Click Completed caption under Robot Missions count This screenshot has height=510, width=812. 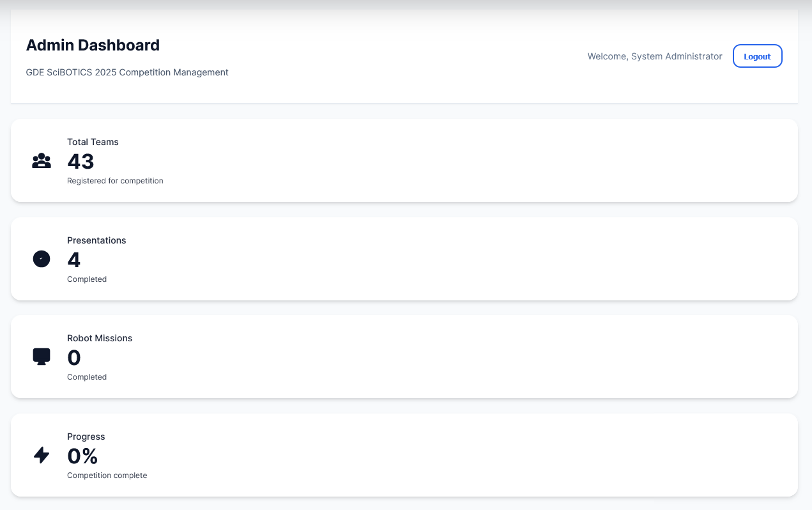coord(87,377)
